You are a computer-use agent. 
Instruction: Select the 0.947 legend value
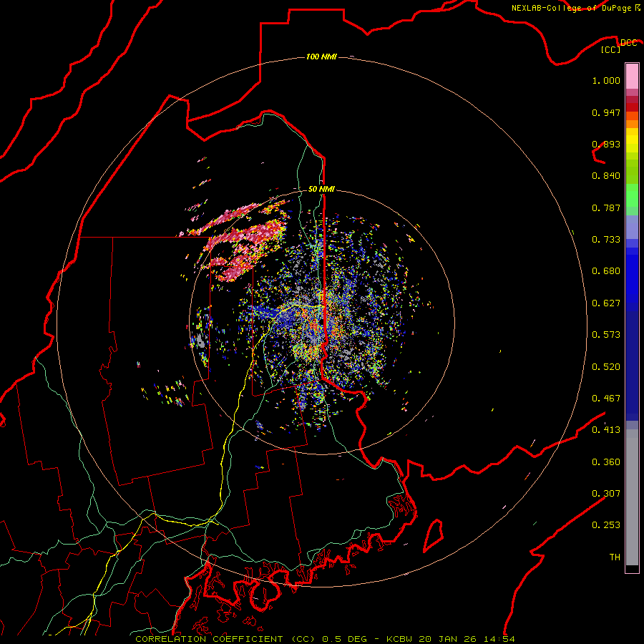[x=606, y=112]
